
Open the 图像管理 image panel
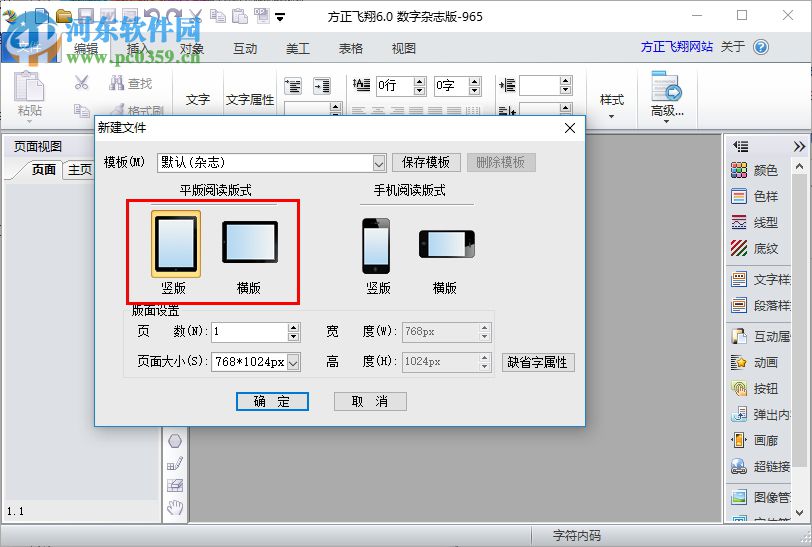pyautogui.click(x=760, y=497)
